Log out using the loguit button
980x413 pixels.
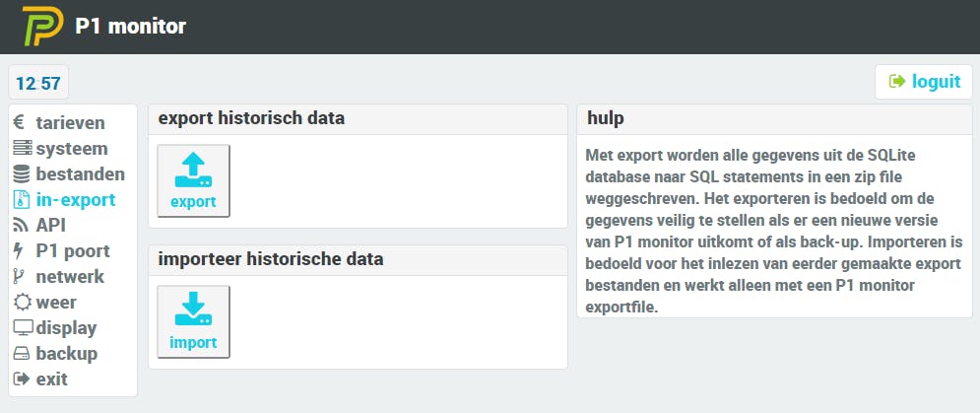pyautogui.click(x=924, y=82)
